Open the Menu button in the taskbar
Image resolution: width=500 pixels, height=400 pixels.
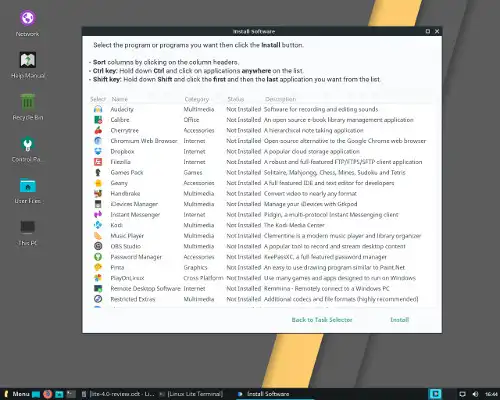[x=17, y=394]
